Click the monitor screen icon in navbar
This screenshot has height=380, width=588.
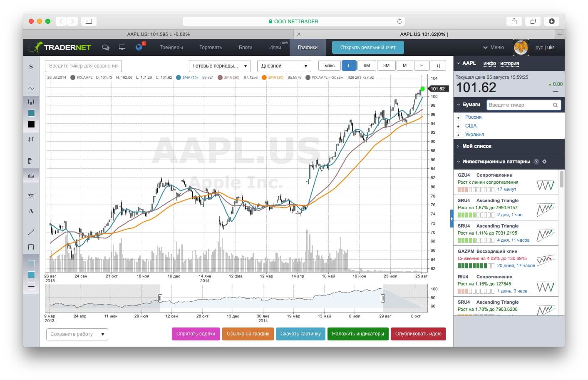click(122, 47)
